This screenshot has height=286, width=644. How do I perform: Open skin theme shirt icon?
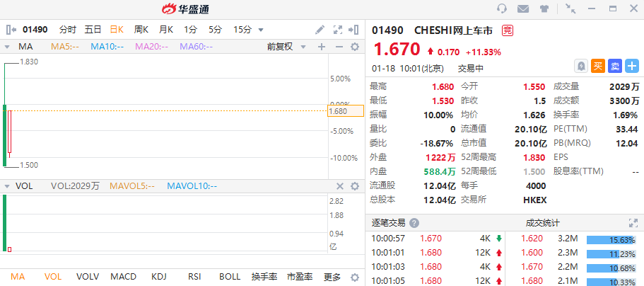tap(544, 8)
